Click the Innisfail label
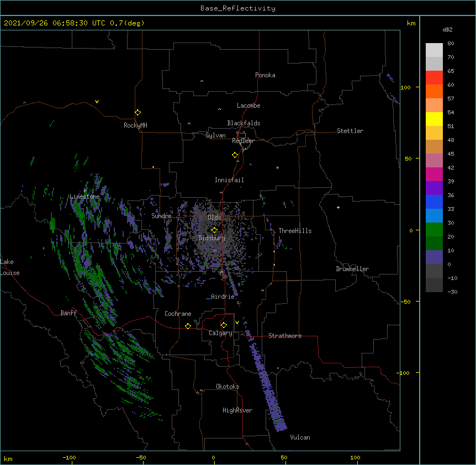The height and width of the screenshot is (465, 476). pyautogui.click(x=229, y=180)
